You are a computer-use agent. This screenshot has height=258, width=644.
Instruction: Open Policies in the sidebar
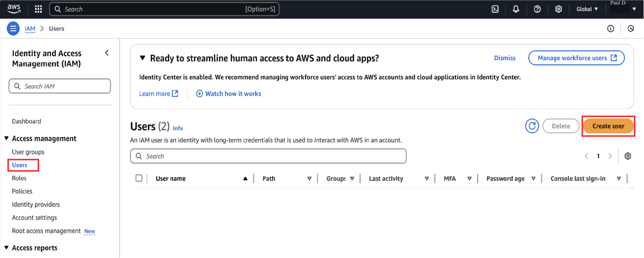point(22,191)
